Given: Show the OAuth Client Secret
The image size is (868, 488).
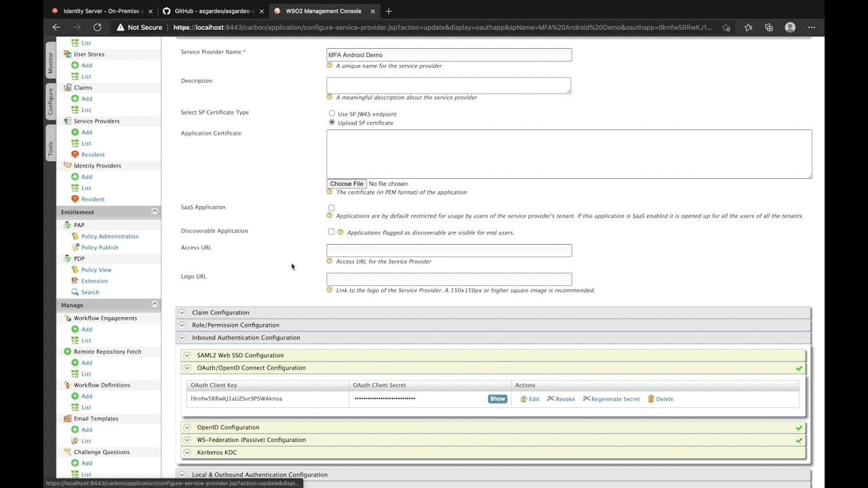Looking at the screenshot, I should tap(497, 399).
